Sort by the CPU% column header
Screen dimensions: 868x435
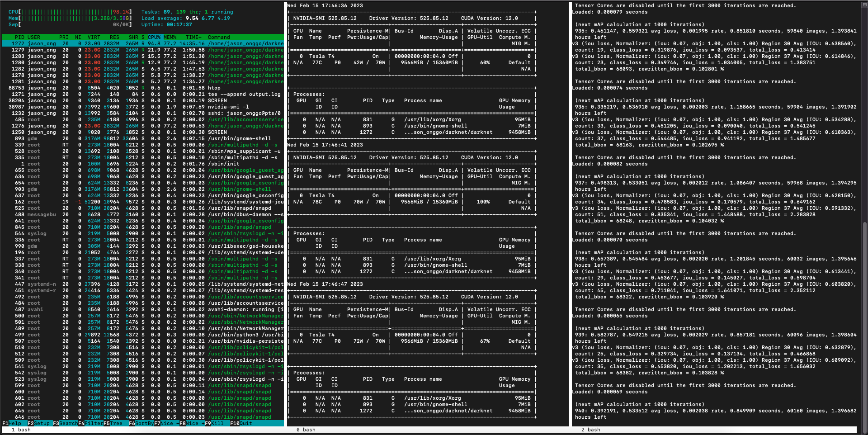(154, 37)
